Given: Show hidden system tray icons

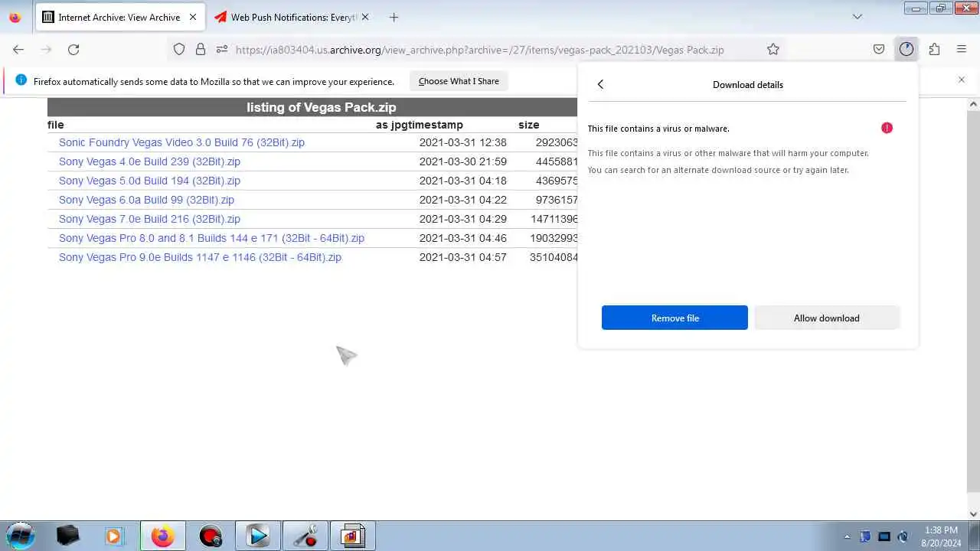Looking at the screenshot, I should (x=846, y=536).
